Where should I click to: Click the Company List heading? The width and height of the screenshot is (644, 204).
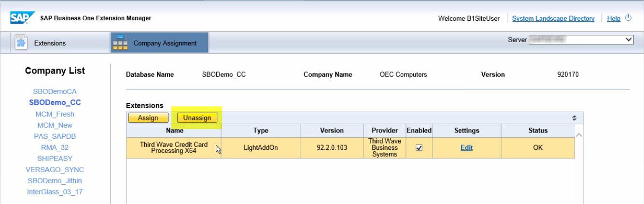coord(55,71)
